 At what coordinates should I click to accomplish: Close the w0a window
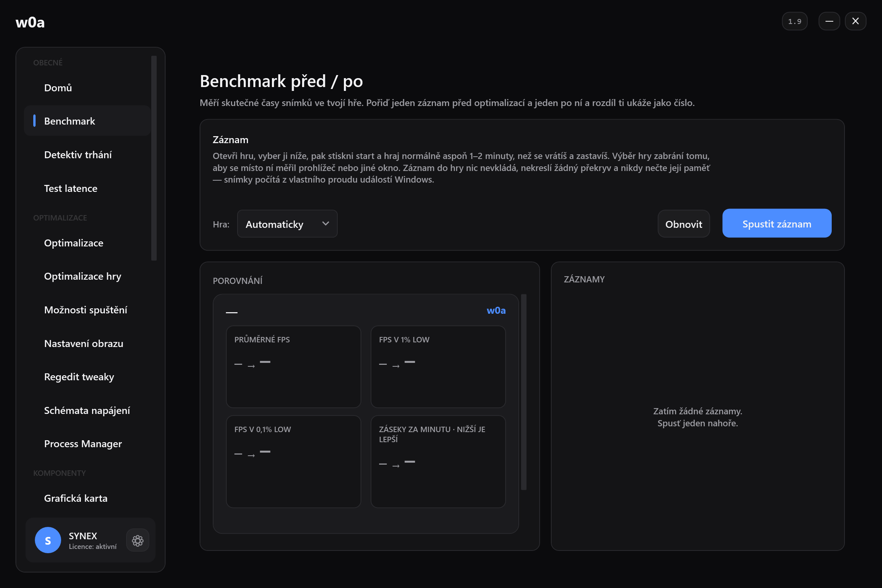click(x=856, y=21)
